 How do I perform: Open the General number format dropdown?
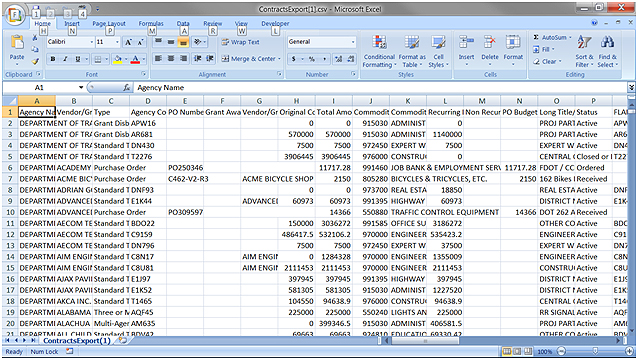353,42
